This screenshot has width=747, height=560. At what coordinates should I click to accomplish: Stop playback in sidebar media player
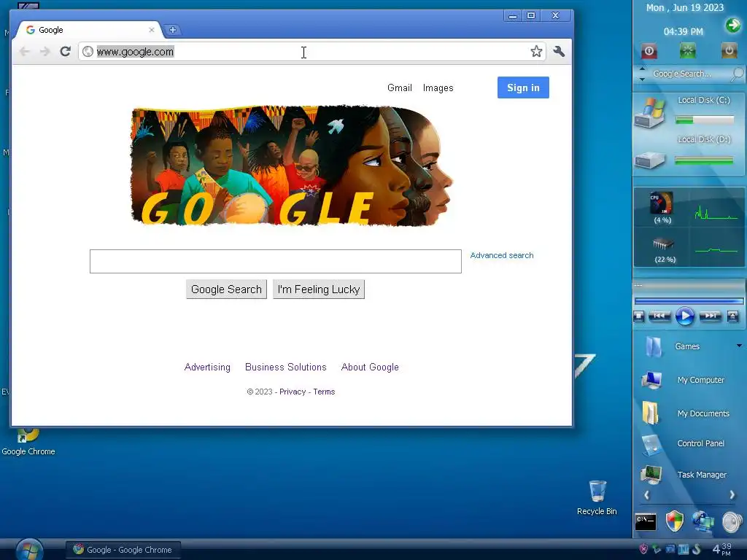point(639,316)
